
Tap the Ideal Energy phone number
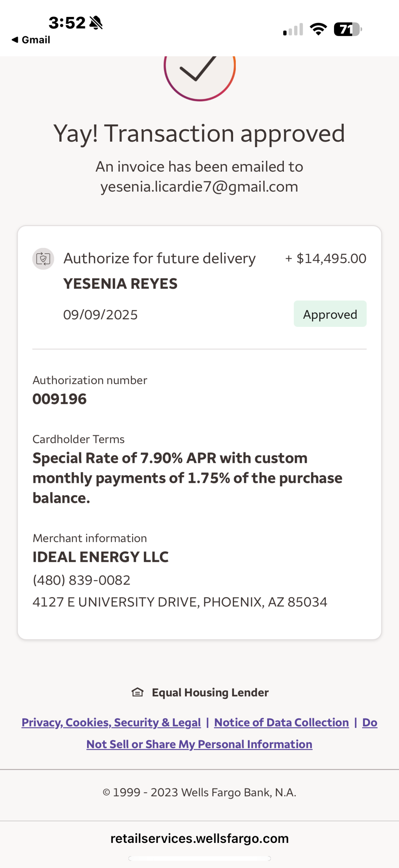[x=81, y=580]
